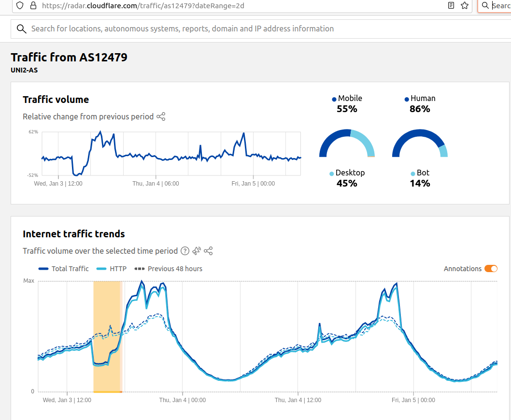Screen dimensions: 511x420
Task: Click 'Thu, Jan 4 | 06:00' axis label
Action: [156, 184]
